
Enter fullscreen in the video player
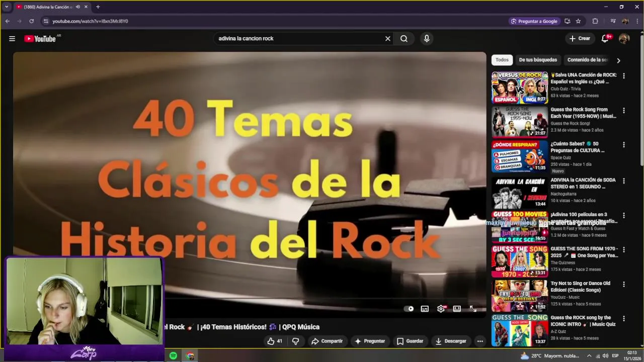click(473, 309)
